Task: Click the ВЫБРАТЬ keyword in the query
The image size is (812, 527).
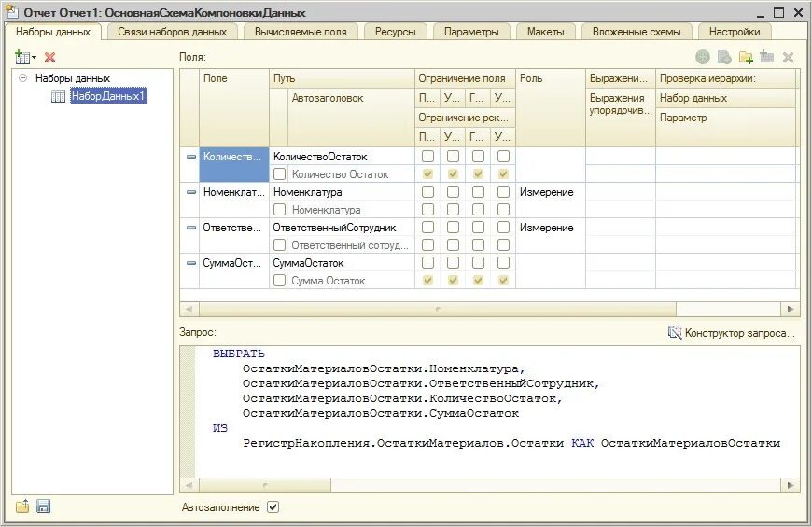Action: 239,354
